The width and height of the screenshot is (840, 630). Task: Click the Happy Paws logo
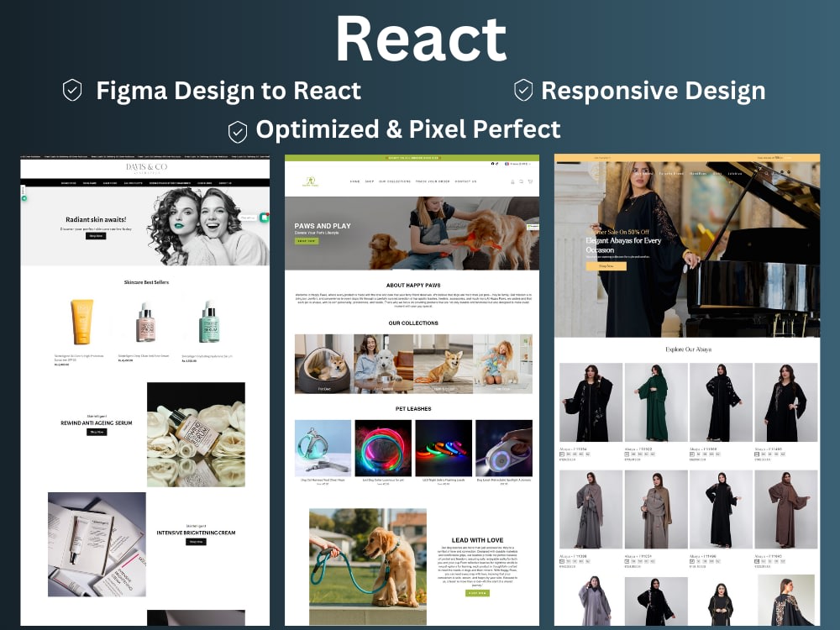pyautogui.click(x=310, y=181)
